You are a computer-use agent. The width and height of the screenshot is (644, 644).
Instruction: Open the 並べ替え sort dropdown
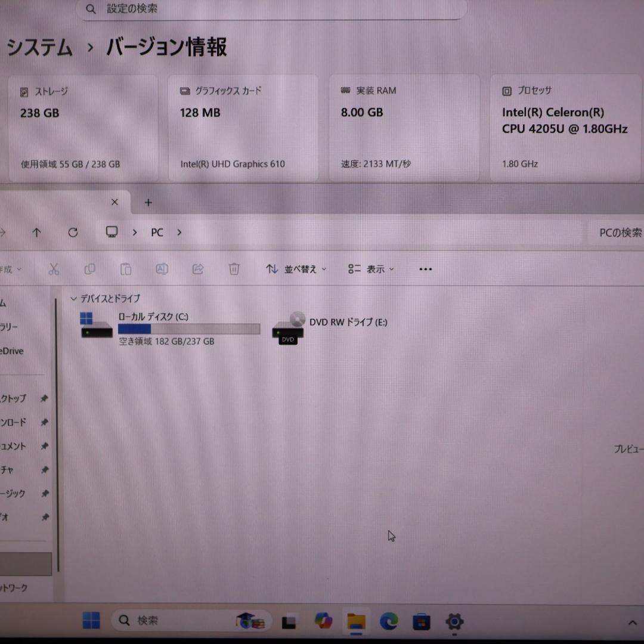click(x=296, y=269)
